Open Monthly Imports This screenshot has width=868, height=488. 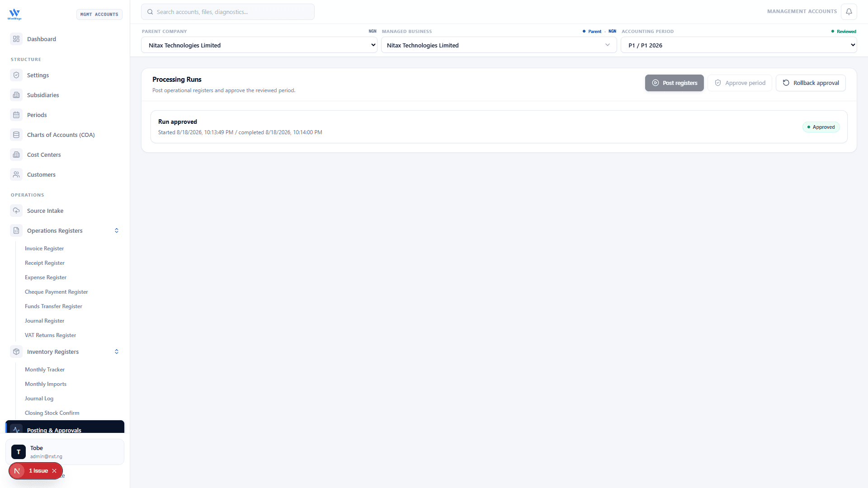(46, 384)
